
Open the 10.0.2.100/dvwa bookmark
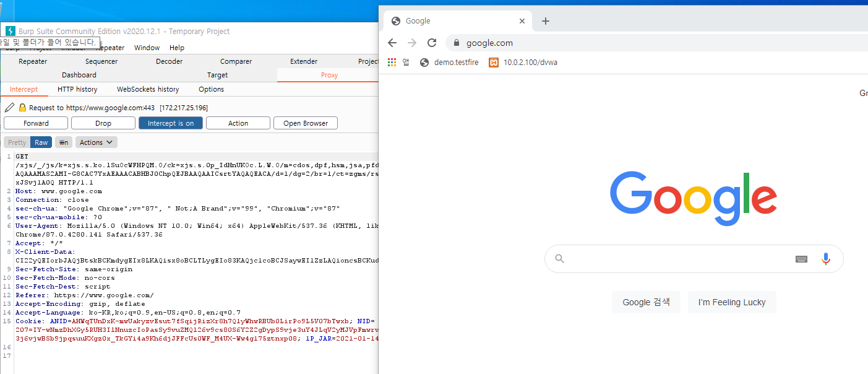pyautogui.click(x=523, y=62)
